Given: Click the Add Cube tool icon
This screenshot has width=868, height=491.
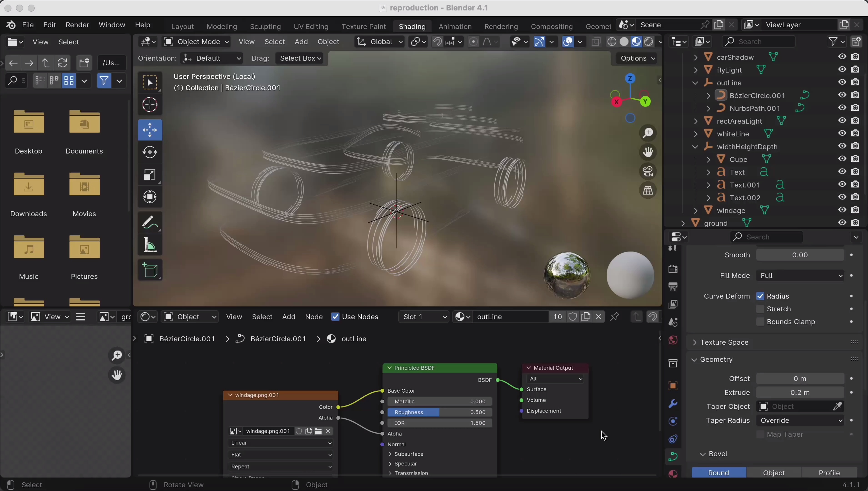Looking at the screenshot, I should point(150,270).
